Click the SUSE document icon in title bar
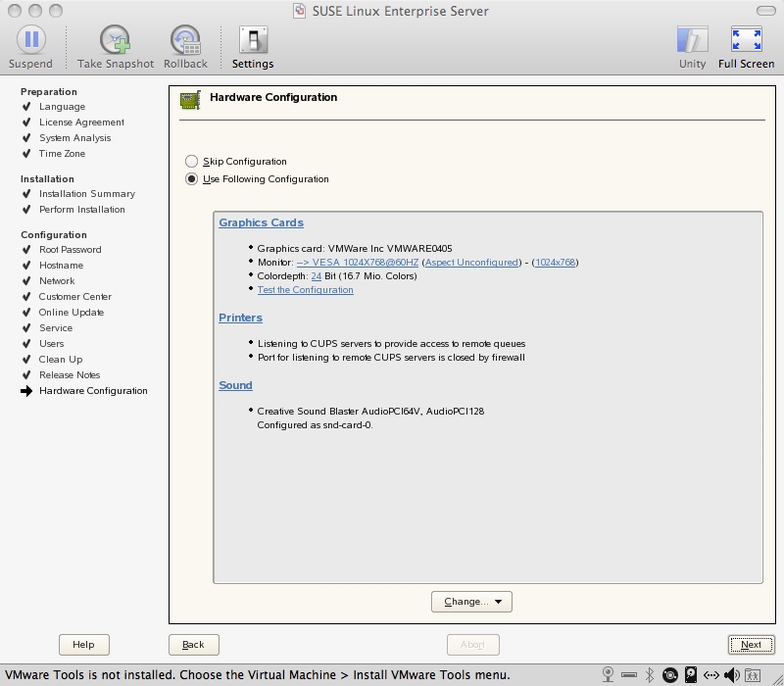784x686 pixels. 299,11
